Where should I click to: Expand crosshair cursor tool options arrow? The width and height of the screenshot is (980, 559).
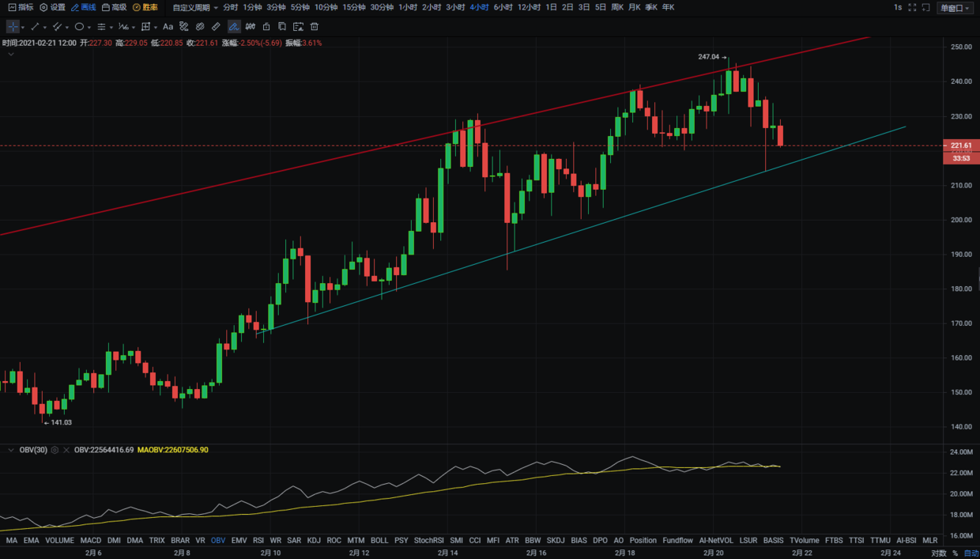tap(21, 27)
